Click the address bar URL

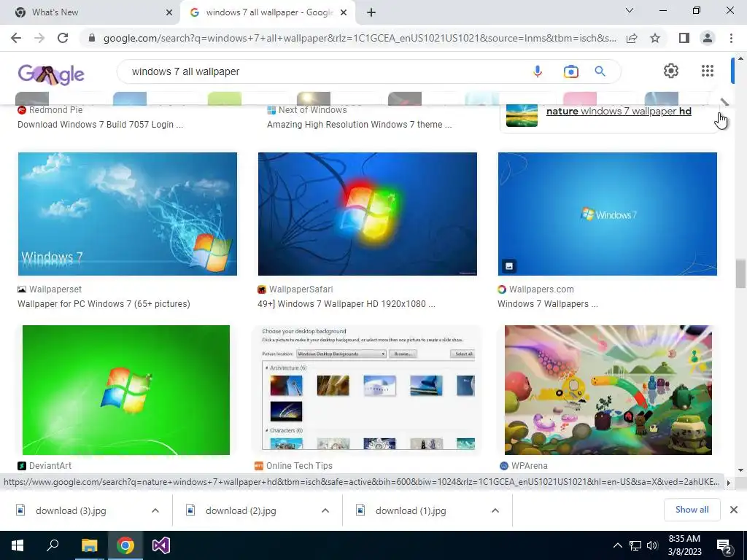point(360,38)
